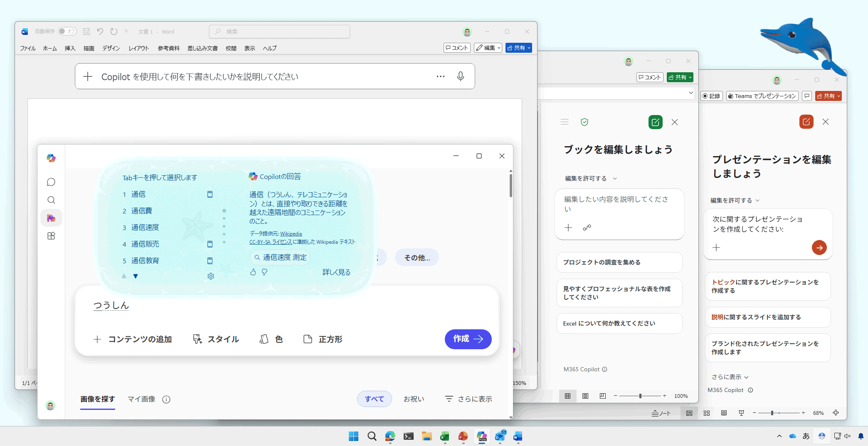
Task: Select the お祝い filter chip
Action: (x=414, y=399)
